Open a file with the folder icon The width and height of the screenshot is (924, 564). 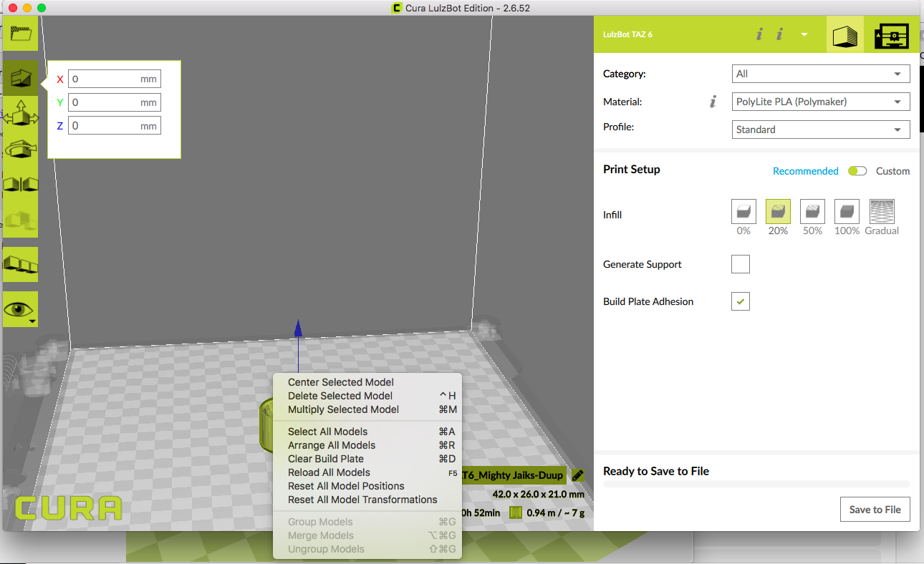click(21, 33)
